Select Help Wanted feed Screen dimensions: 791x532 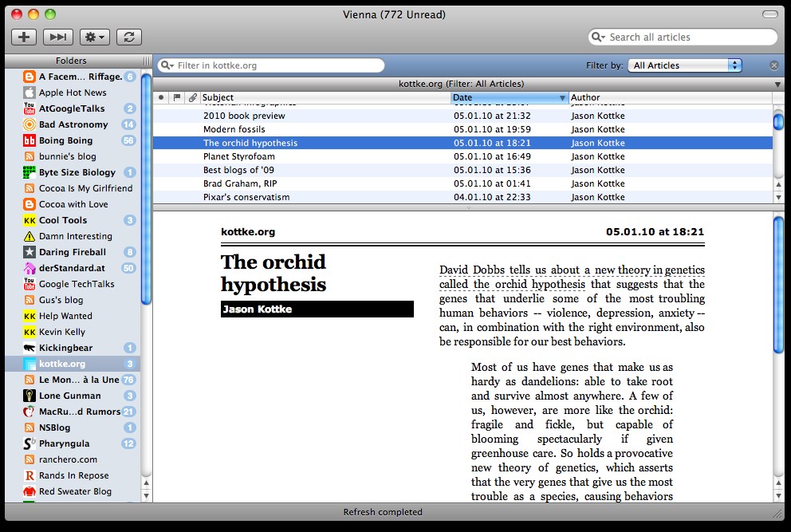pyautogui.click(x=73, y=316)
